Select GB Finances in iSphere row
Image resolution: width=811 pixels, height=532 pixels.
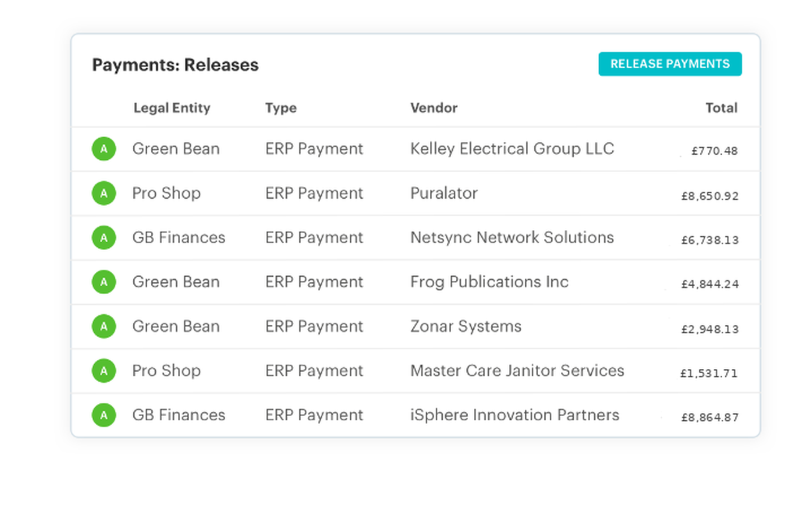pos(178,415)
